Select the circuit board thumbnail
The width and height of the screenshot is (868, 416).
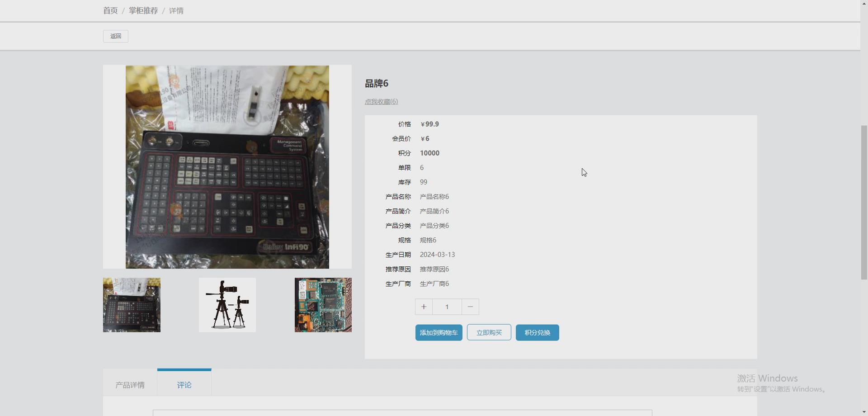(323, 305)
